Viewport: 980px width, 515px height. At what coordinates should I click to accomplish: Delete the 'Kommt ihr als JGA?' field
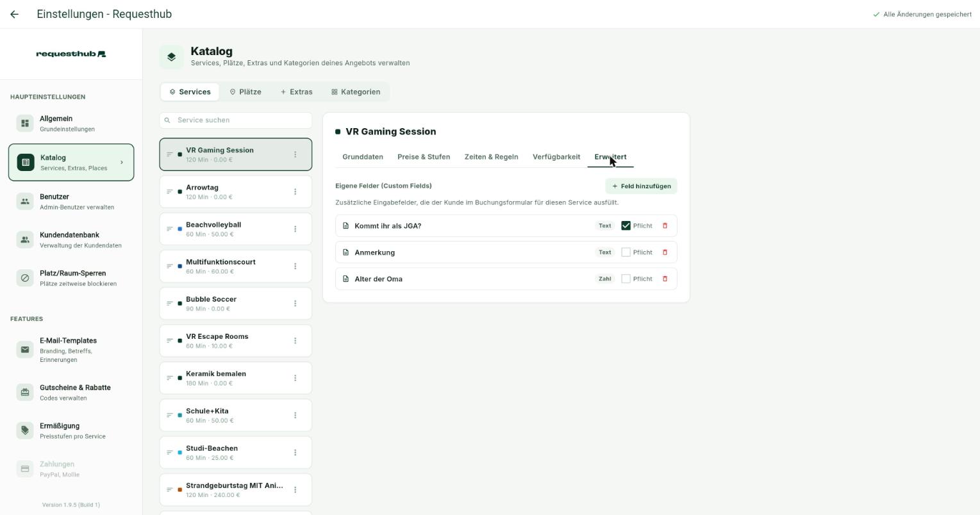coord(665,225)
